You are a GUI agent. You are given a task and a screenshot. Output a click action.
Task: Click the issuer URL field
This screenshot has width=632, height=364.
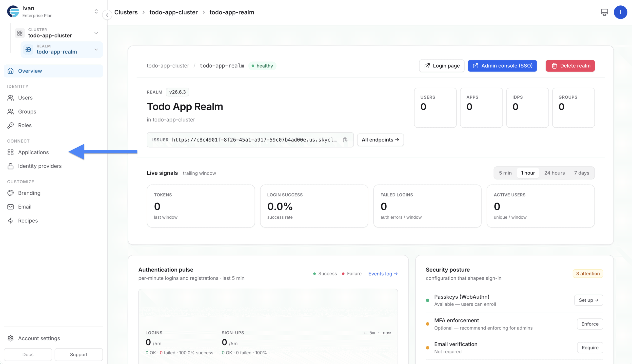[250, 140]
